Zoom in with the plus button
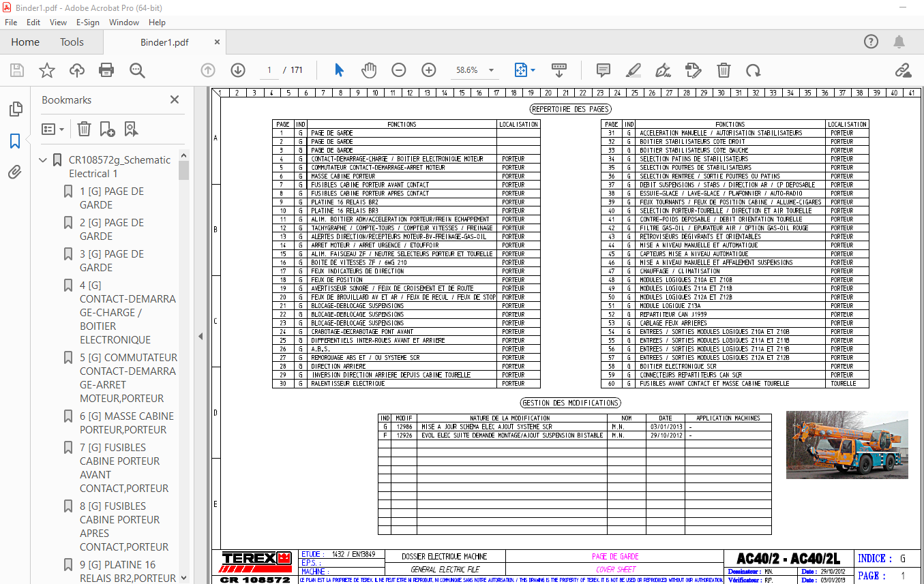924x584 pixels. (429, 70)
